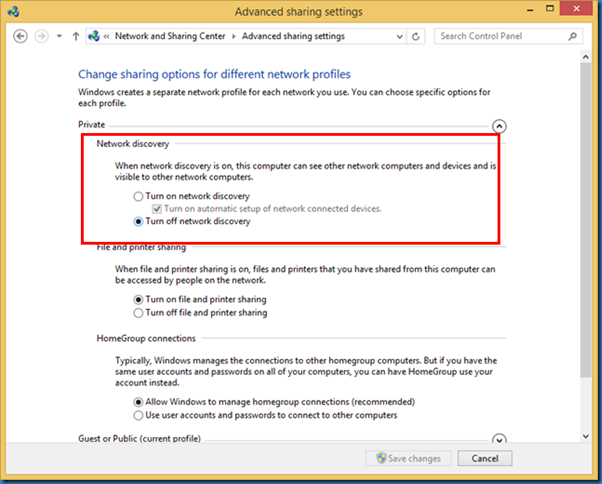Open the breadcrumb arrow after Network and Sharing Center

pos(233,36)
